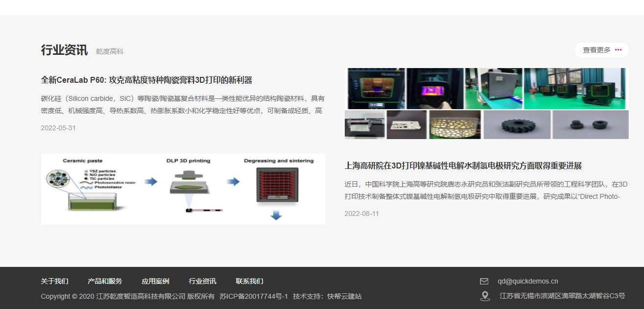Click 联系我们 footer navigation item
The height and width of the screenshot is (309, 644).
point(249,281)
